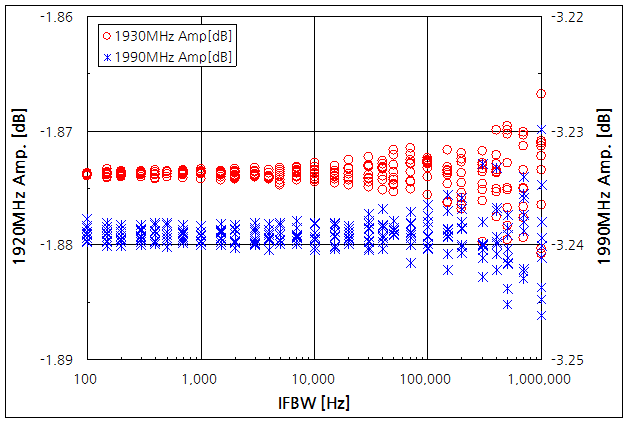
Task: Click the highest red circle data point
Action: 541,94
